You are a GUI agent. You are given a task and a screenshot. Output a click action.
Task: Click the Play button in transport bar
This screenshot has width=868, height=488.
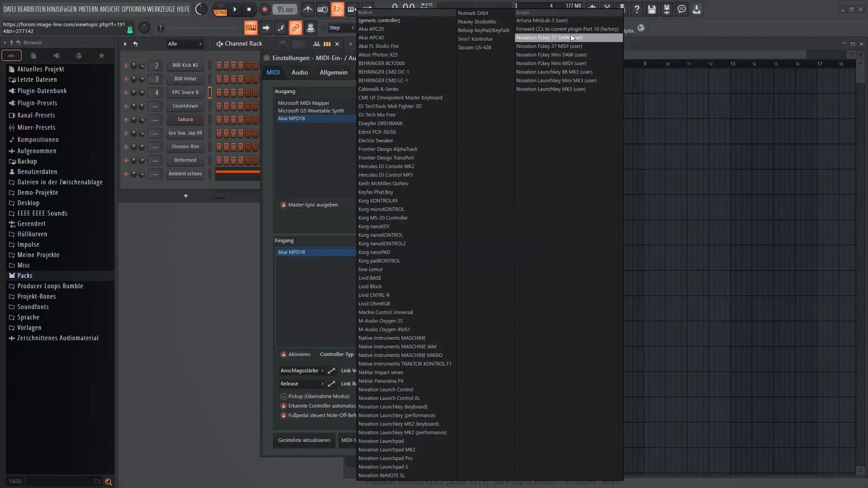pos(234,9)
